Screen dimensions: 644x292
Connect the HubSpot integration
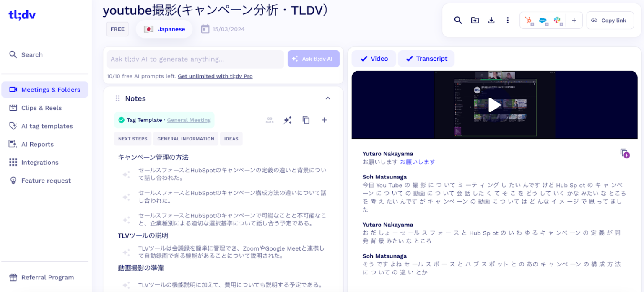coord(528,20)
